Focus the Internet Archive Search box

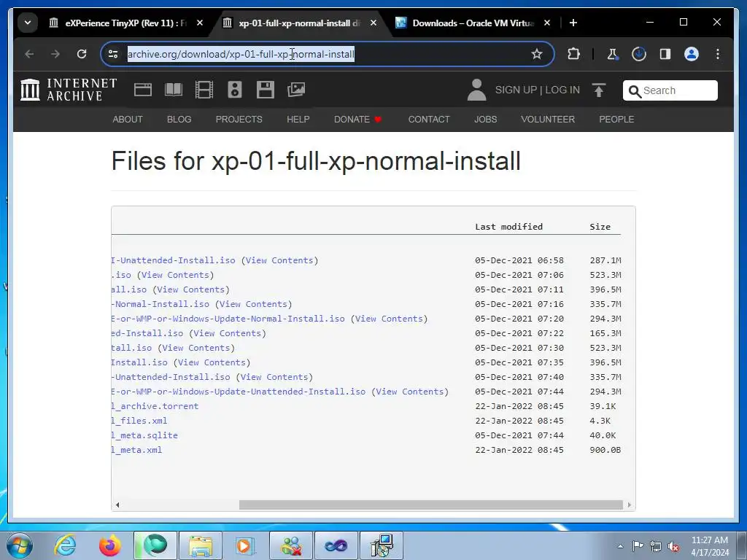pos(670,90)
